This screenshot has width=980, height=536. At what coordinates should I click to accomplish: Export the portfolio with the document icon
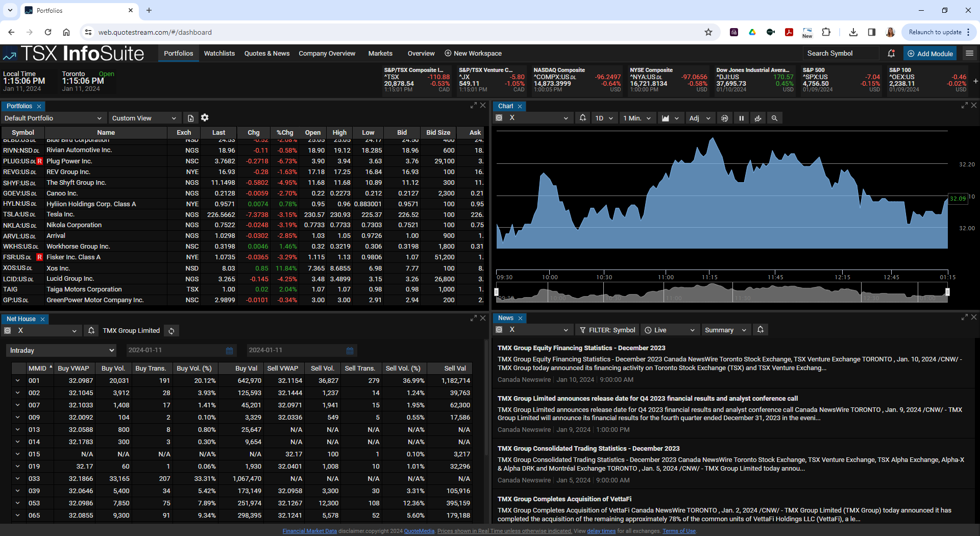click(191, 118)
